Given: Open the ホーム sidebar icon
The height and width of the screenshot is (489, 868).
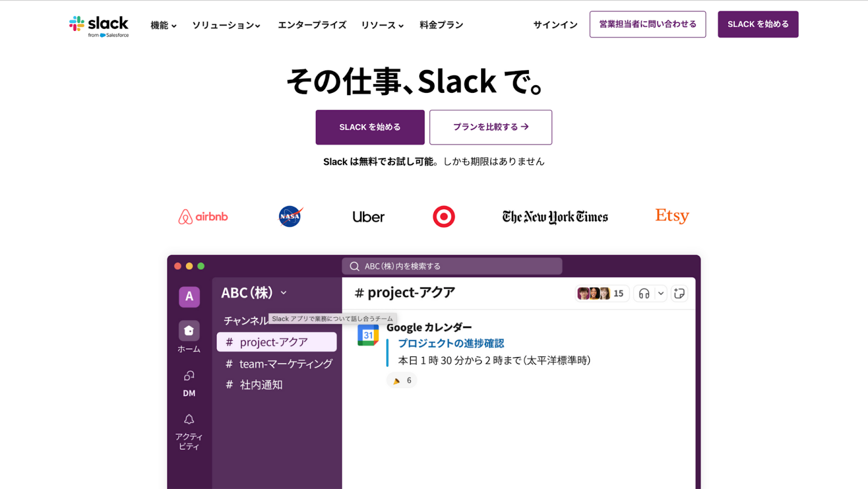Looking at the screenshot, I should [189, 331].
